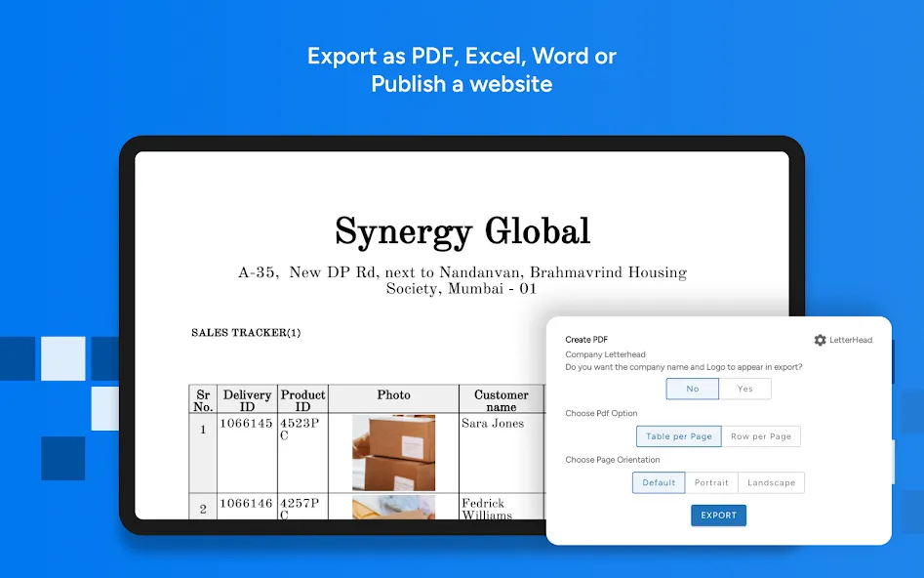Select the Delivery ID column header
This screenshot has width=924, height=578.
coord(247,400)
